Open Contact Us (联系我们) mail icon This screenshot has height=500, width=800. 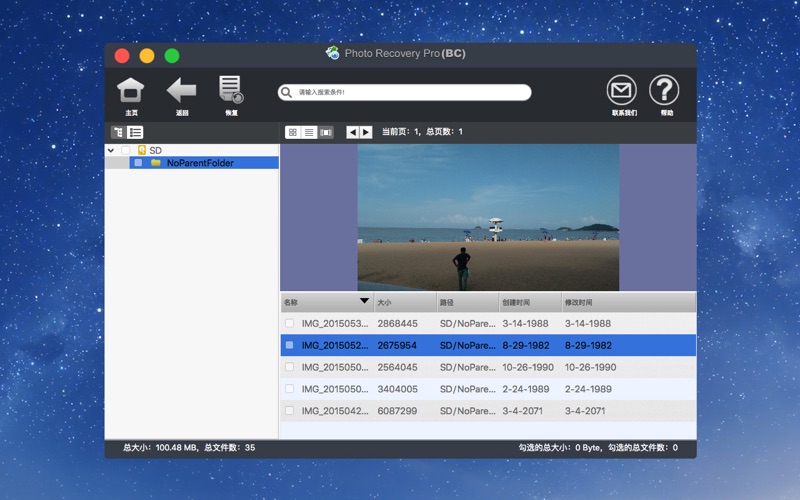click(621, 91)
